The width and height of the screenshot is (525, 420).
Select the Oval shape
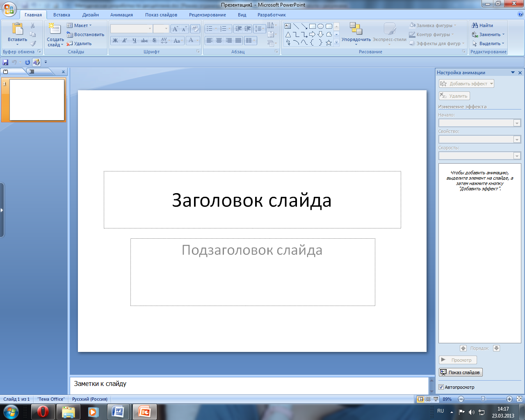(x=321, y=26)
